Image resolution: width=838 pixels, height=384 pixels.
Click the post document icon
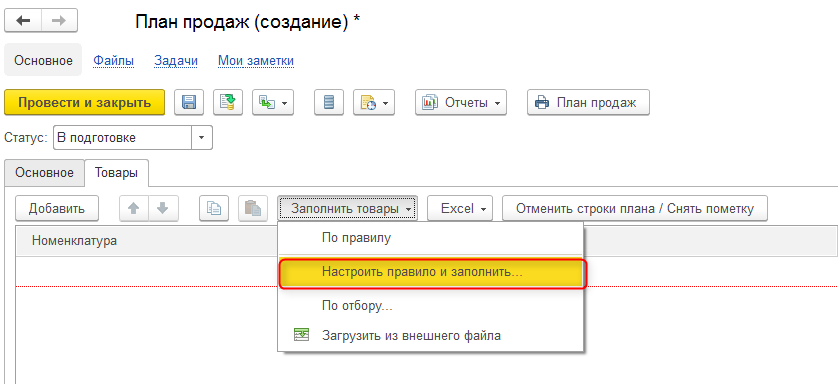pos(228,102)
